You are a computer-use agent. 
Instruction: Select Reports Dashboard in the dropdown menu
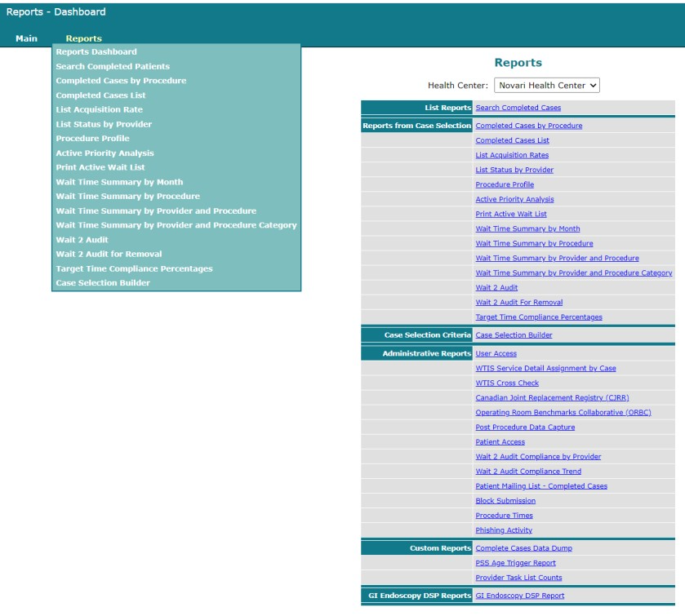click(96, 51)
